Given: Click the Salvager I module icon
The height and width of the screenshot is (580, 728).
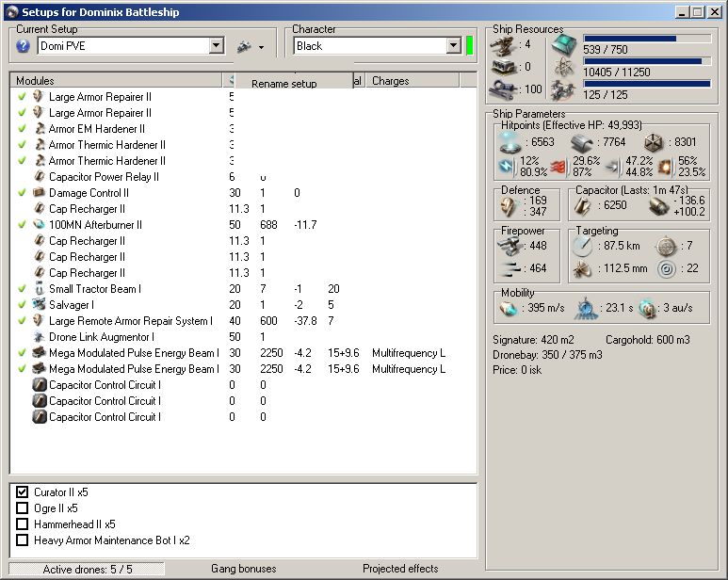Looking at the screenshot, I should (x=40, y=305).
